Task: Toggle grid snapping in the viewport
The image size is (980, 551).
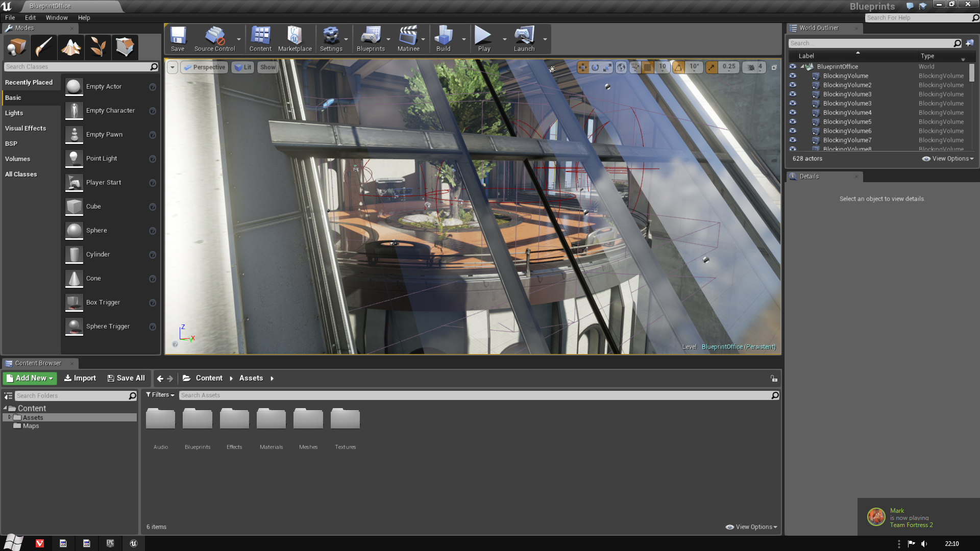Action: pyautogui.click(x=647, y=67)
